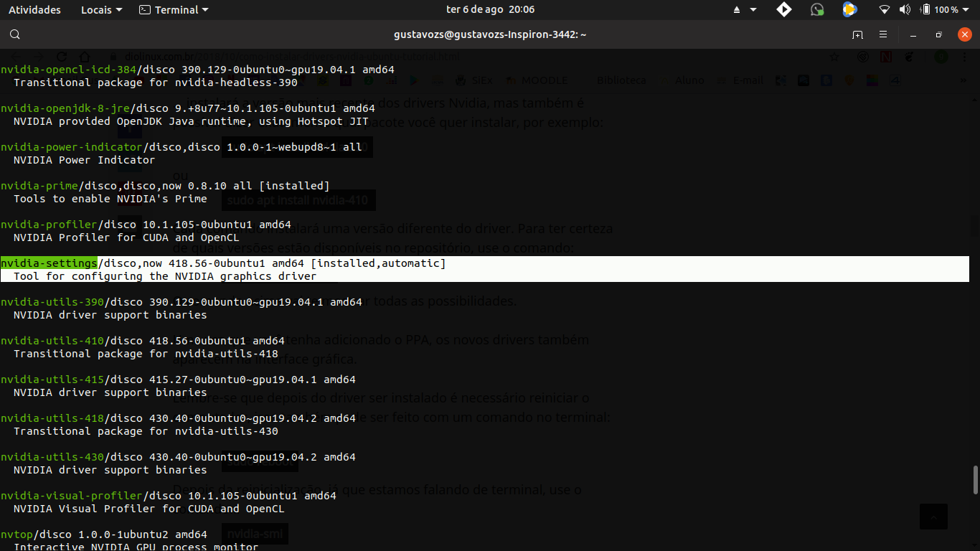Open the terminal hamburger menu
This screenshot has width=980, height=551.
[883, 34]
